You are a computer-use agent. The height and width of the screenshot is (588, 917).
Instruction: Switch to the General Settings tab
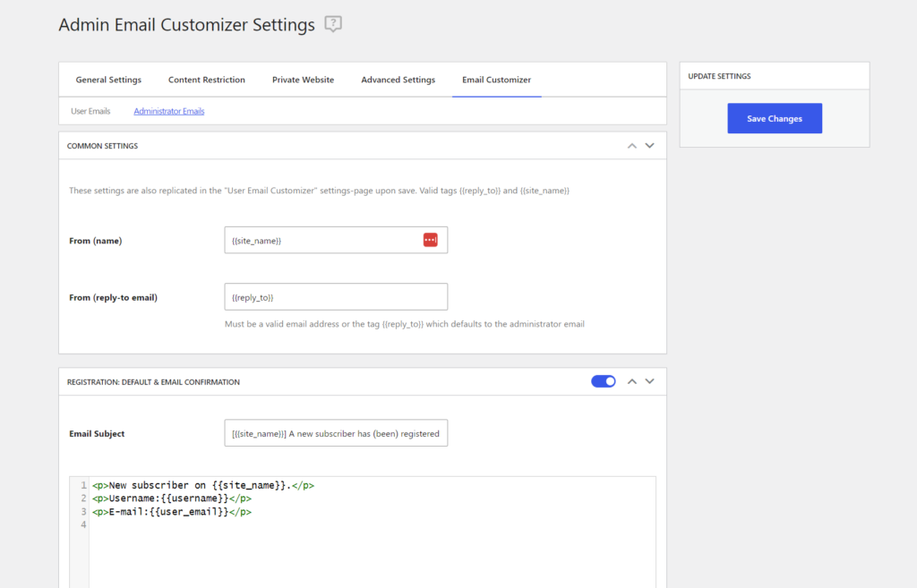pos(107,80)
